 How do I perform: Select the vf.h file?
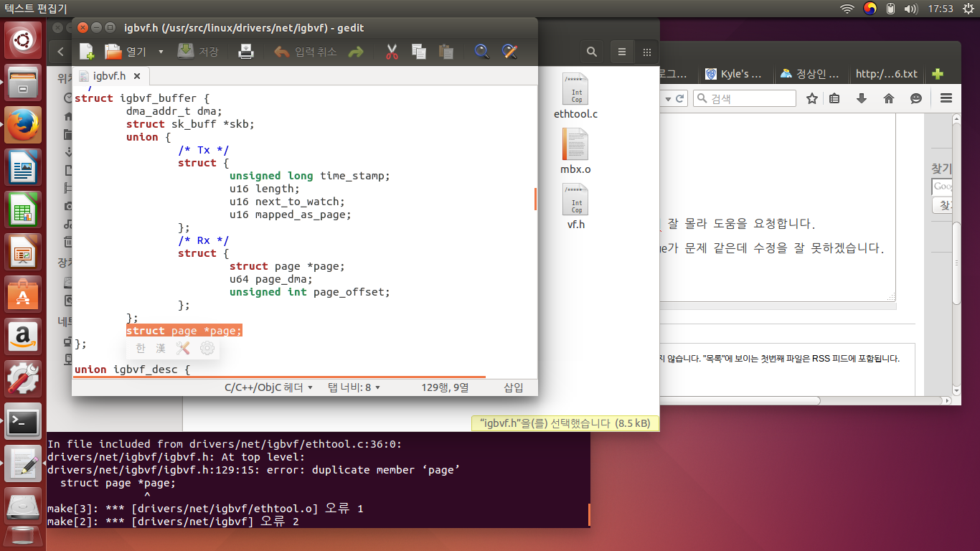click(575, 207)
